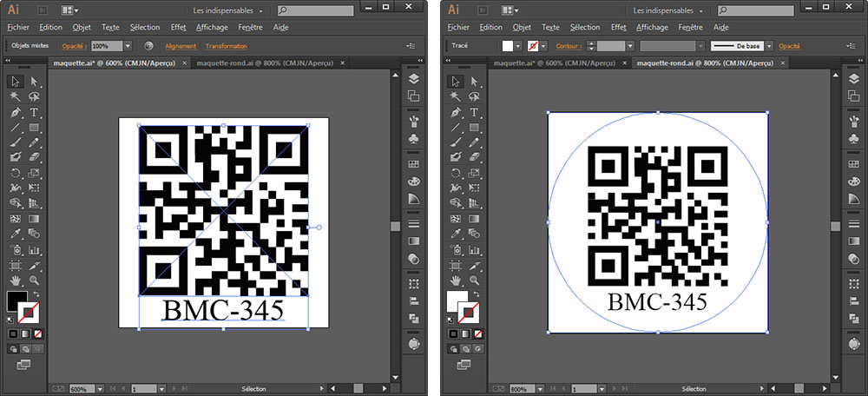Open the stroke weight dropdown in the right window
The width and height of the screenshot is (868, 396).
(629, 46)
